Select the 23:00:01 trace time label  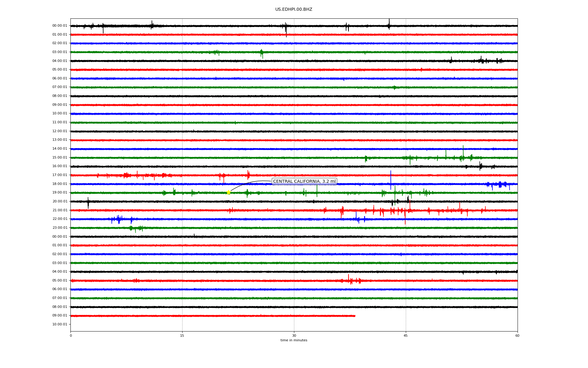[60, 228]
